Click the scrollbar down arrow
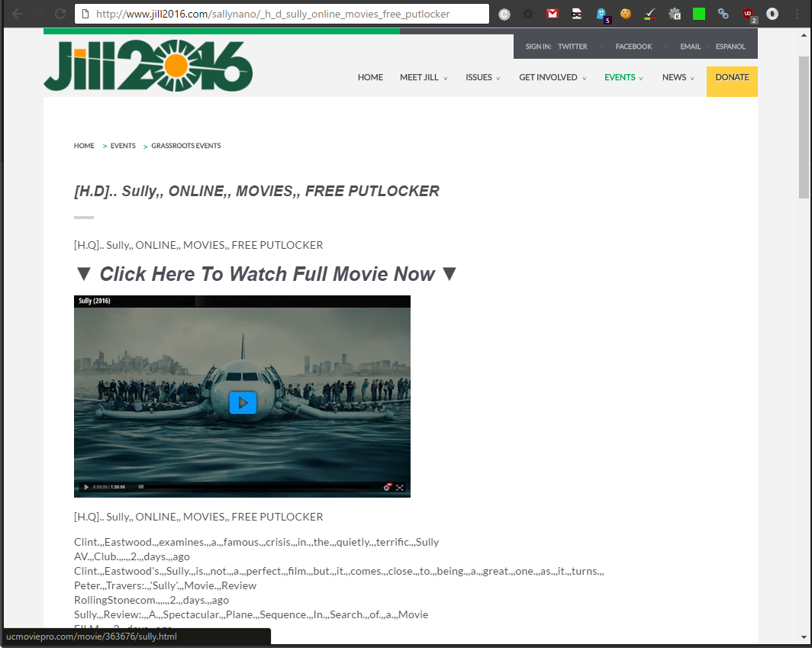Screen dimensions: 812x648 [804, 637]
